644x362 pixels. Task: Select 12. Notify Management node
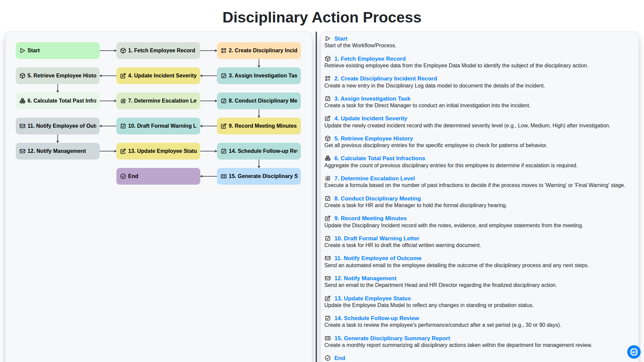(58, 151)
